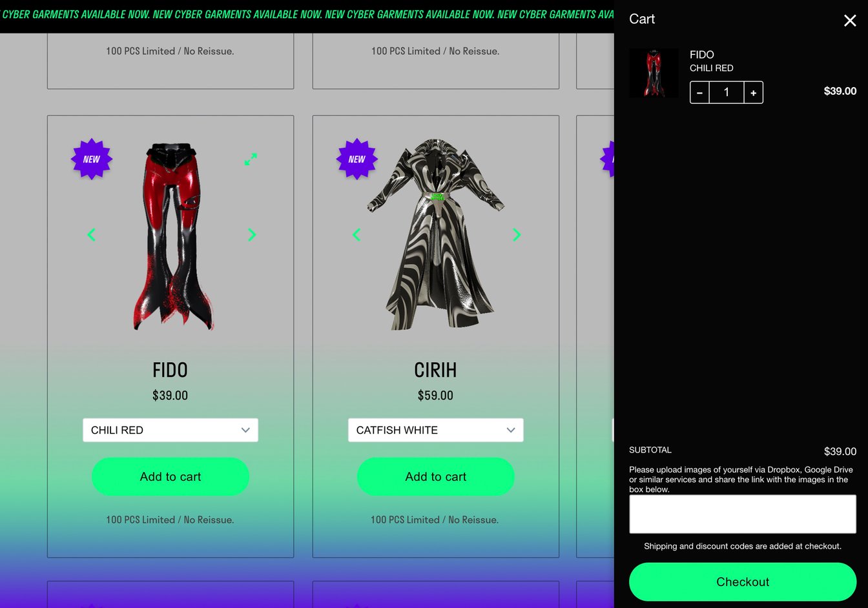Decrease FIDO quantity with minus button
The height and width of the screenshot is (608, 868).
click(x=699, y=92)
